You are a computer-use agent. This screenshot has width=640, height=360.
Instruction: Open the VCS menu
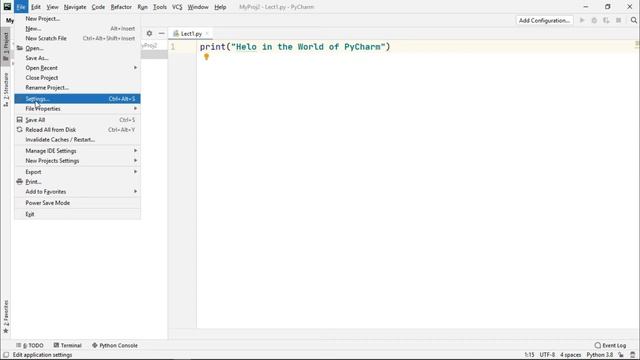click(x=177, y=7)
